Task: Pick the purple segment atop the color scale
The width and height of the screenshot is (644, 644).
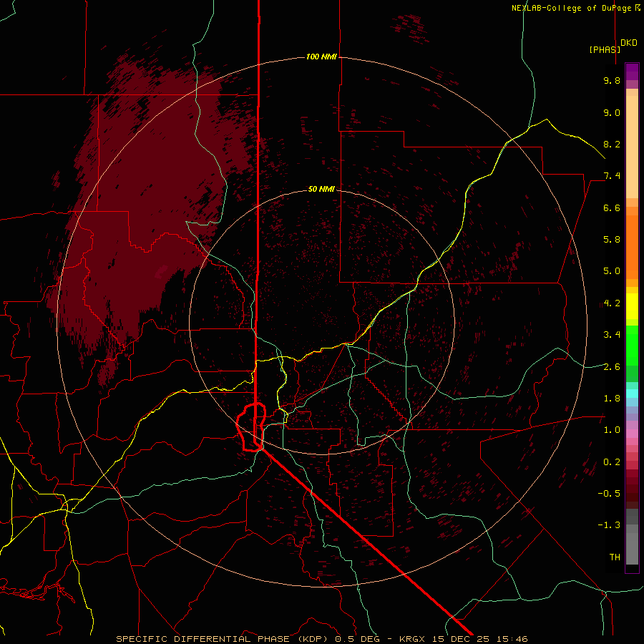Action: (x=632, y=72)
